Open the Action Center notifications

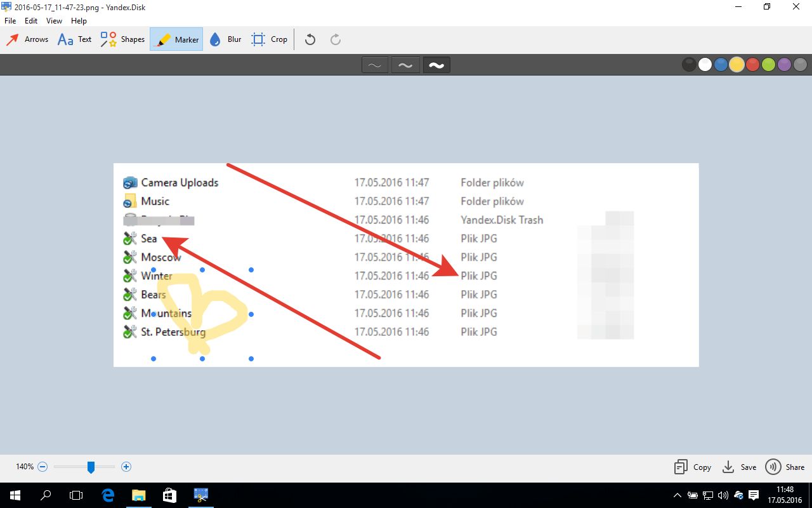coord(754,495)
